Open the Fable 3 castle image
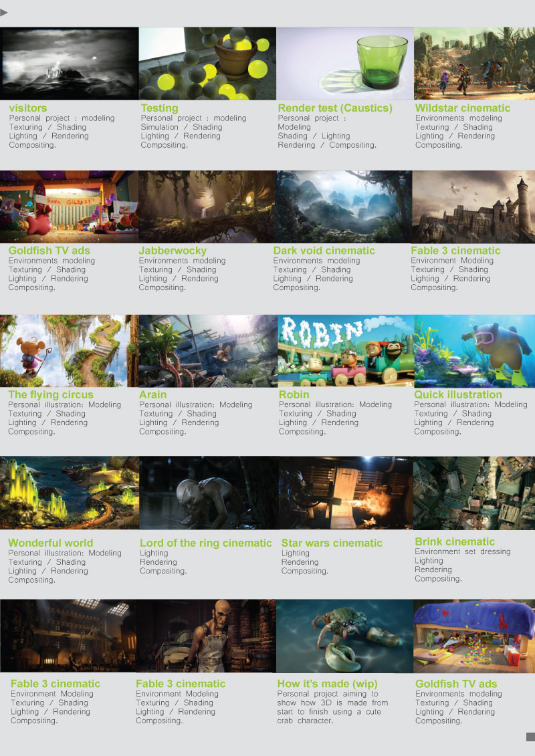This screenshot has height=756, width=535. tap(473, 207)
